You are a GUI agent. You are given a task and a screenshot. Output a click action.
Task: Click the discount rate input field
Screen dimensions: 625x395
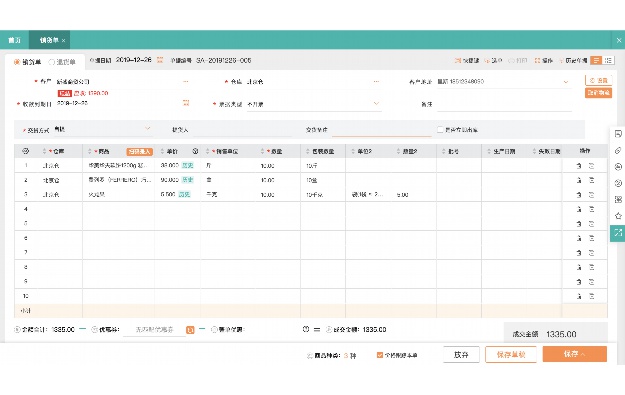pyautogui.click(x=154, y=330)
